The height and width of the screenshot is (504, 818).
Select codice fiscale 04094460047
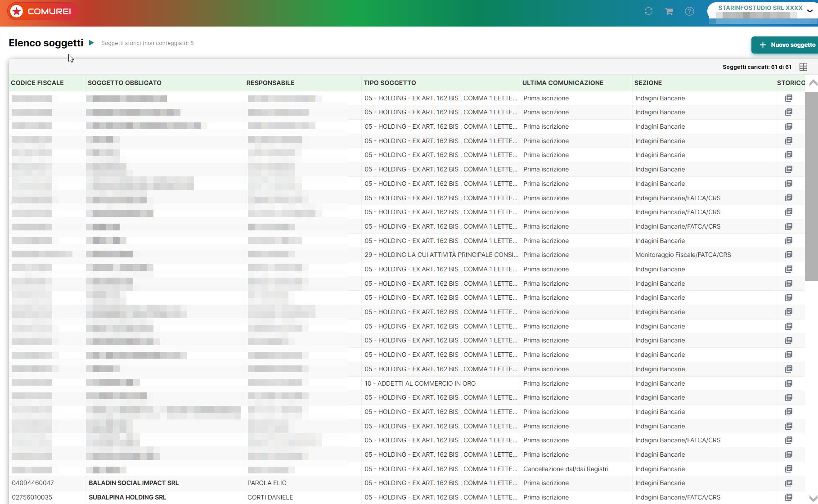(33, 483)
